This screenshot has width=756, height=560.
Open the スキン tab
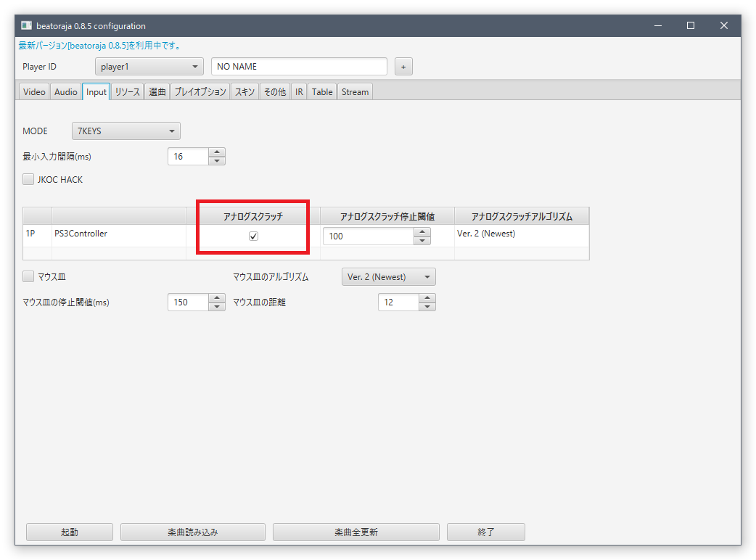(245, 92)
